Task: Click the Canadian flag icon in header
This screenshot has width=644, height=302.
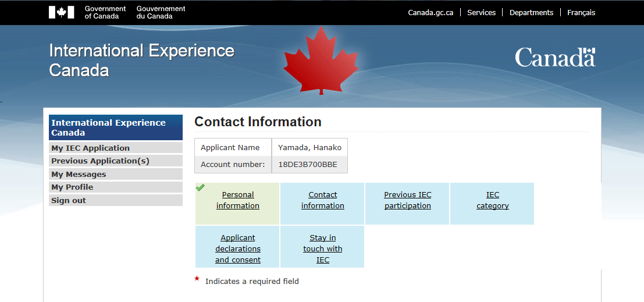Action: coord(62,12)
